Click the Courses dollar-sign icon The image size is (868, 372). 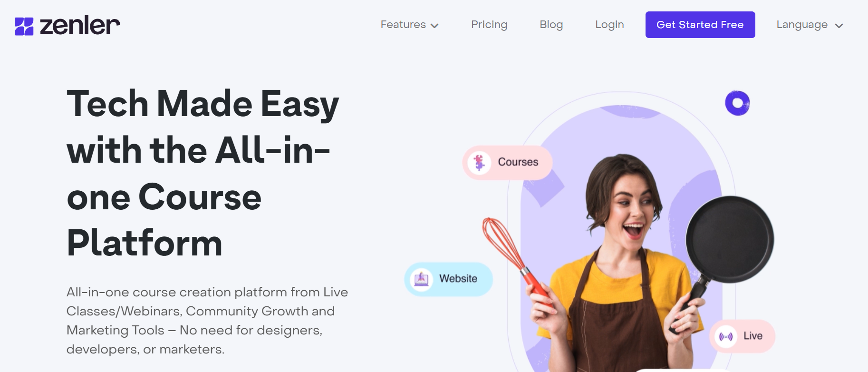point(479,163)
